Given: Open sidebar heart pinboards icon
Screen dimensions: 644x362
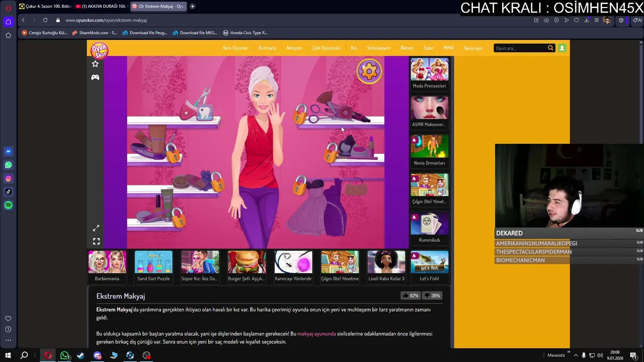Looking at the screenshot, I should (x=8, y=318).
